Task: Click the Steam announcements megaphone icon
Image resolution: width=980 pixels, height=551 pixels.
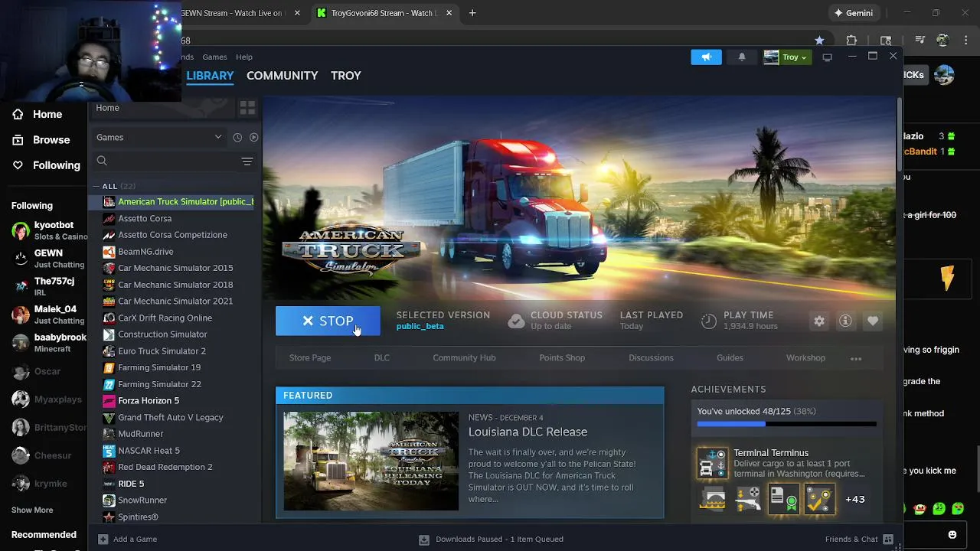Action: [x=706, y=57]
